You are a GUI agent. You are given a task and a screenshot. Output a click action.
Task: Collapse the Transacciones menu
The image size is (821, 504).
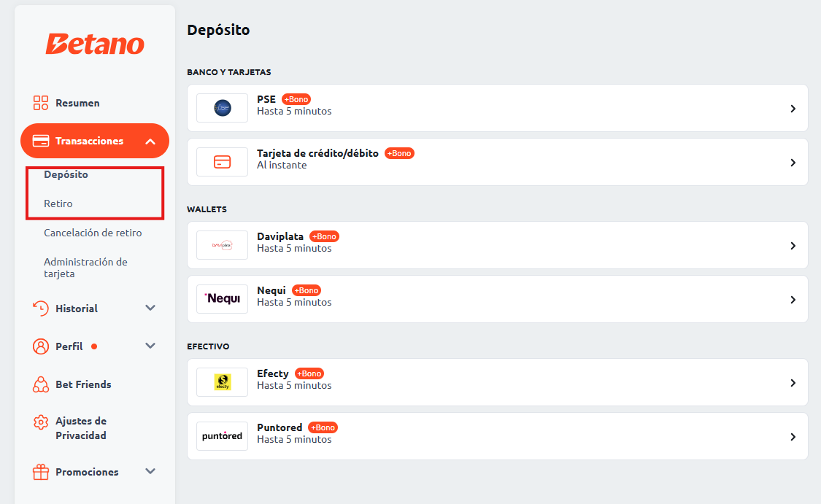(x=150, y=141)
